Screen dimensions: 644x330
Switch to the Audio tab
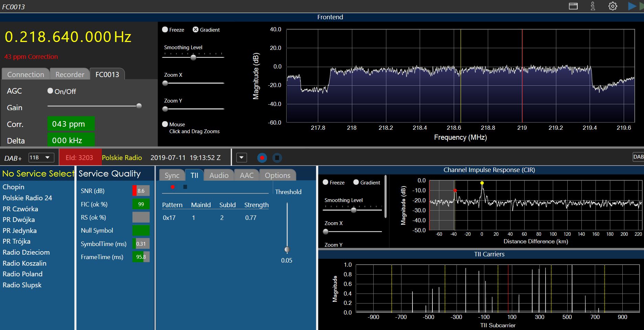(x=219, y=175)
